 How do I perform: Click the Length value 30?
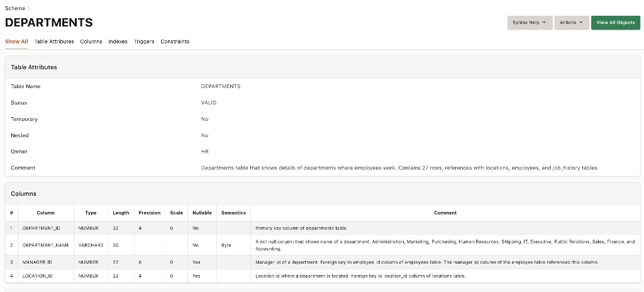coord(121,245)
